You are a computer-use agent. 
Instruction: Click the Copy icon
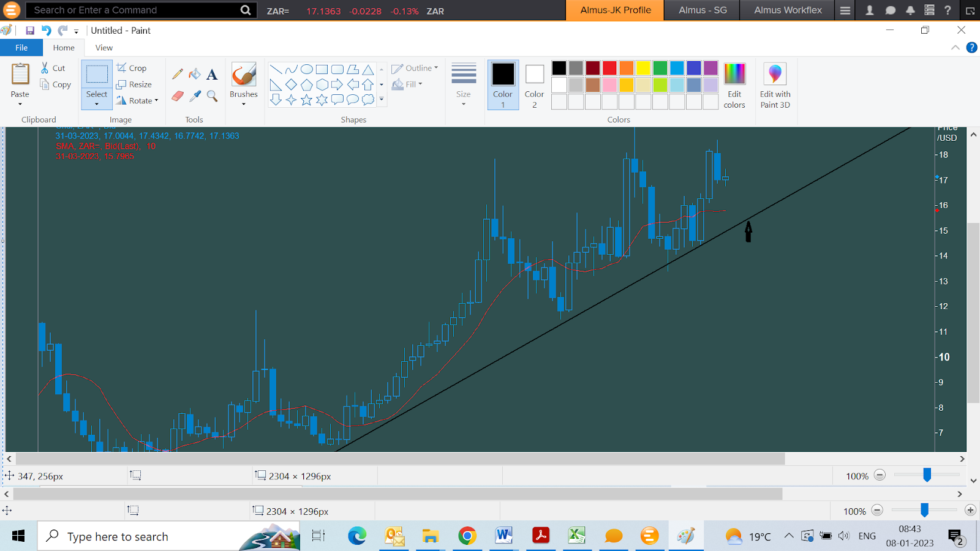(45, 84)
